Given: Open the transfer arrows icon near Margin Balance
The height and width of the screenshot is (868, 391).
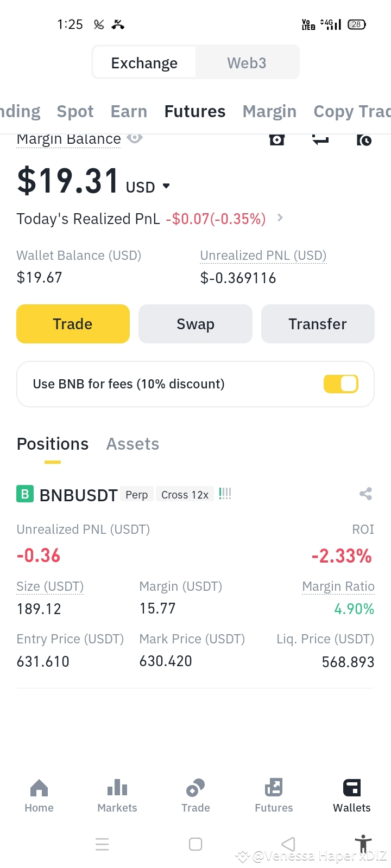Looking at the screenshot, I should pos(320,139).
